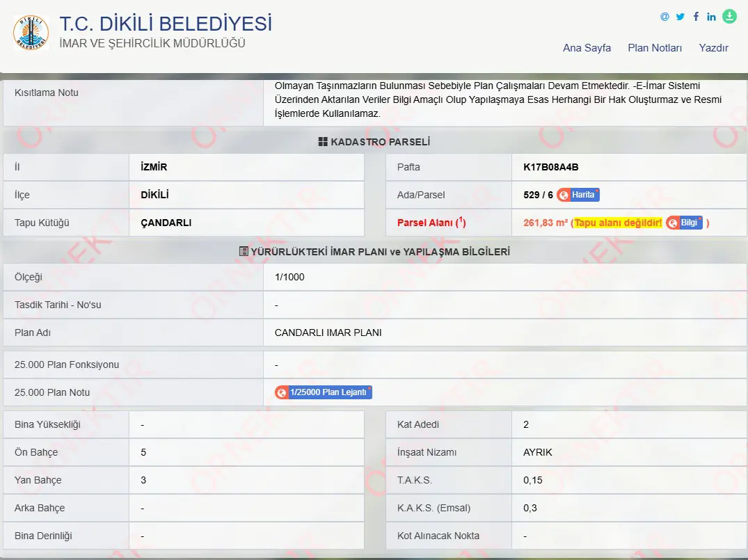Click the Arka Bahçe label
This screenshot has height=560, width=748.
tap(40, 508)
